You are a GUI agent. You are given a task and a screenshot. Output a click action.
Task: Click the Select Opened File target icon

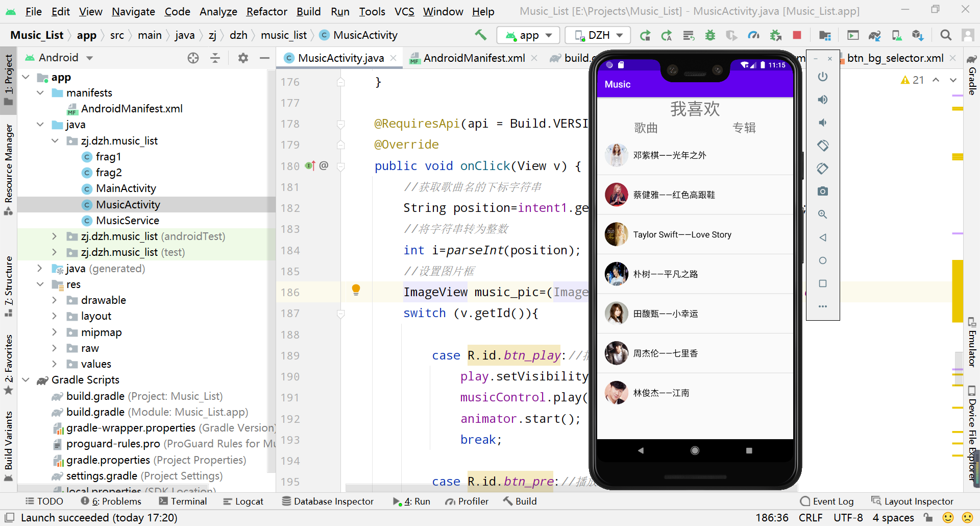click(193, 58)
